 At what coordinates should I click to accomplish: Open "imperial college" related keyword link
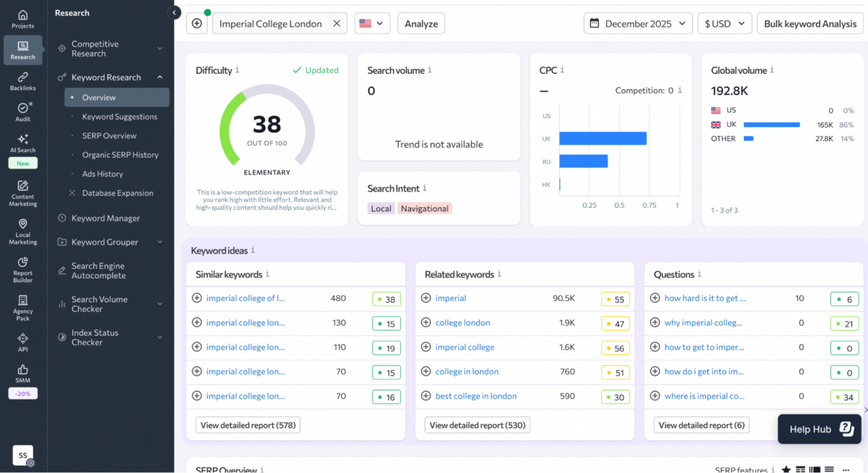click(465, 347)
